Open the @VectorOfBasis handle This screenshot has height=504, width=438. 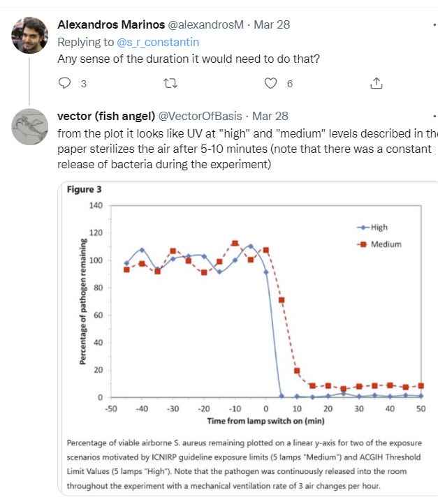tap(200, 116)
